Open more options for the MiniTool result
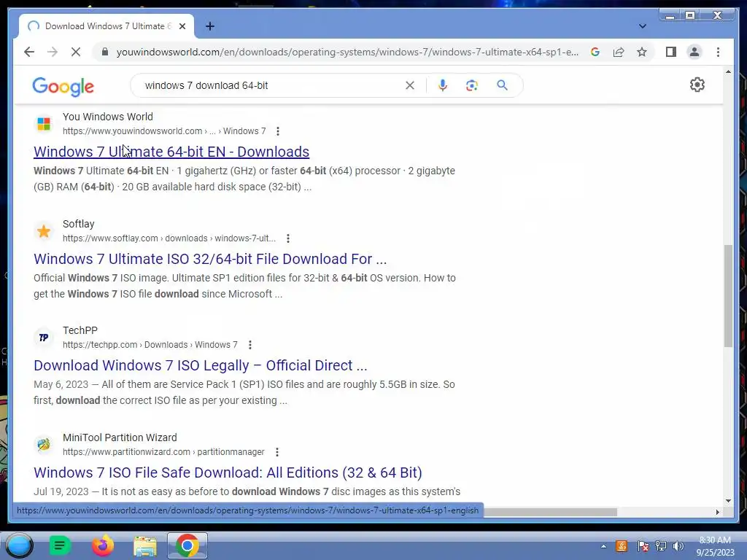Screen dimensions: 747x560 [276, 452]
